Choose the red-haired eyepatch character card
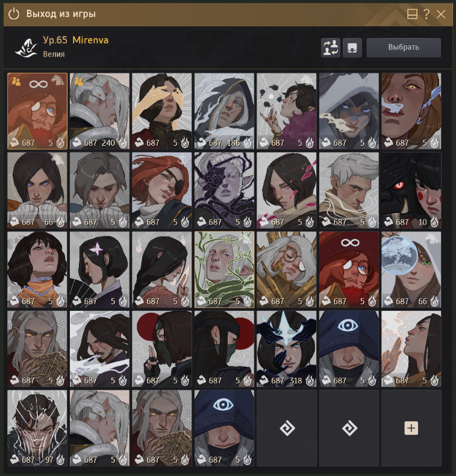 [161, 190]
